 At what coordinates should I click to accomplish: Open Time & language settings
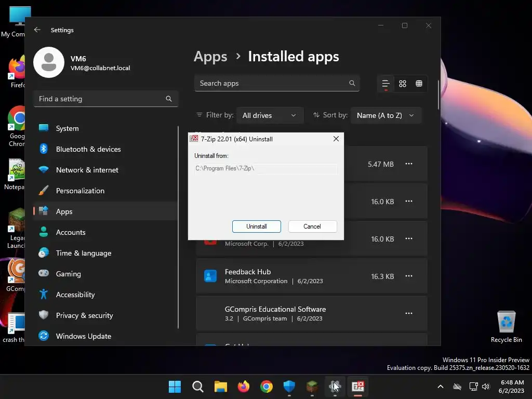click(x=105, y=253)
